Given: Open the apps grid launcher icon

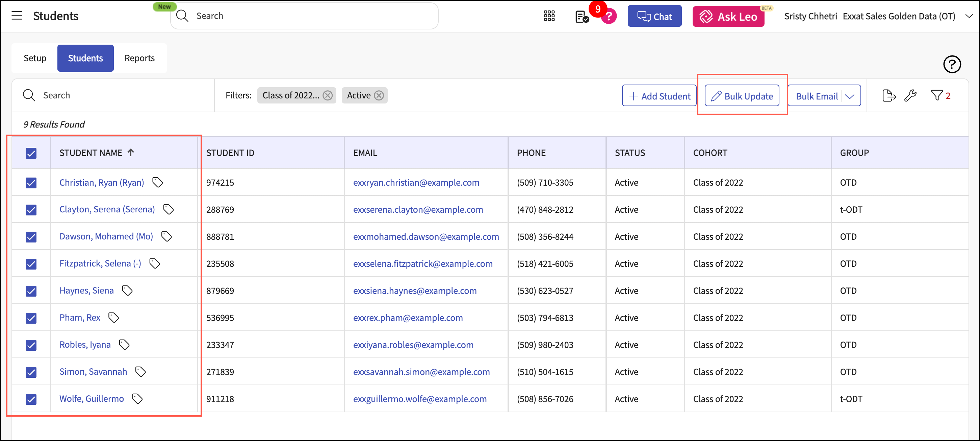Looking at the screenshot, I should tap(549, 16).
